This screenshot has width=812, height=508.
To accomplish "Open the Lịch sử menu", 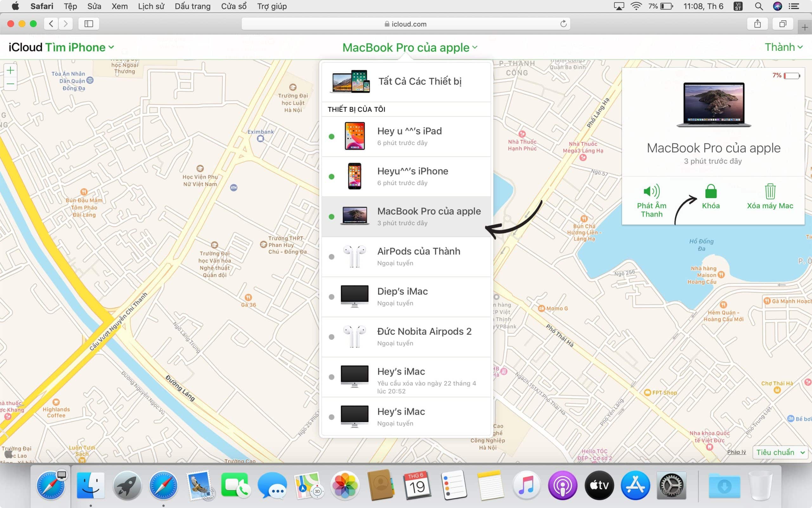I will pos(151,6).
